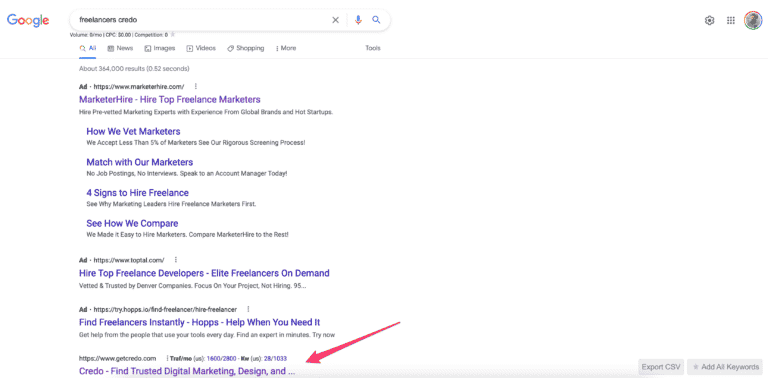The width and height of the screenshot is (768, 378).
Task: Click the try.hopps.io/find-freelancer ad URL
Action: pos(165,309)
